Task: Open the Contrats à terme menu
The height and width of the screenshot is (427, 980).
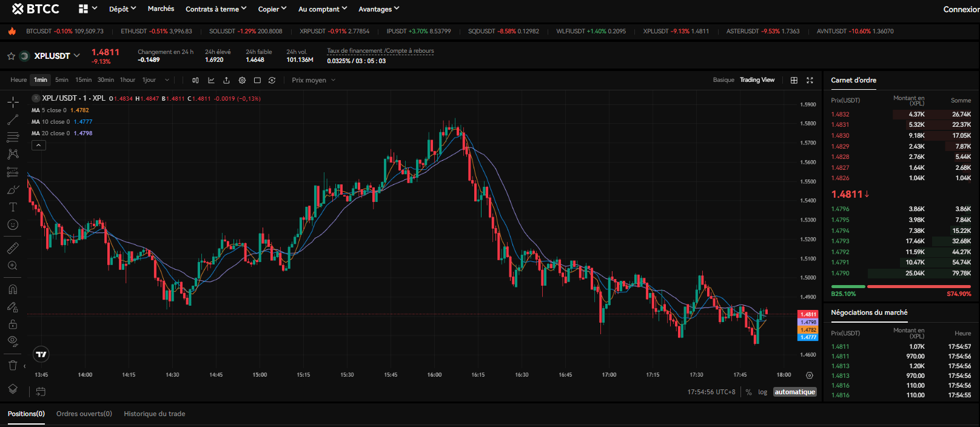Action: pos(215,9)
